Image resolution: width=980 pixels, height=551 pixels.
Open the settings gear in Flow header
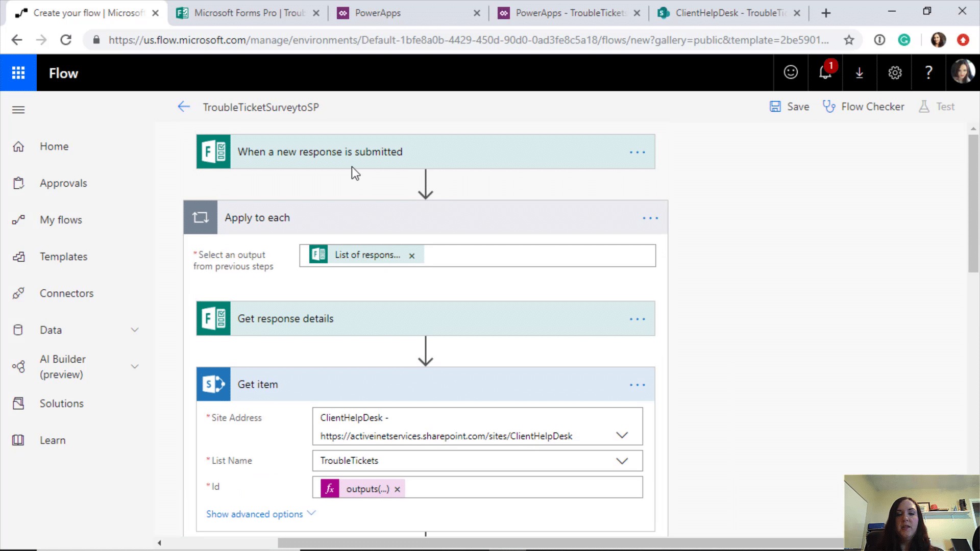pos(895,73)
